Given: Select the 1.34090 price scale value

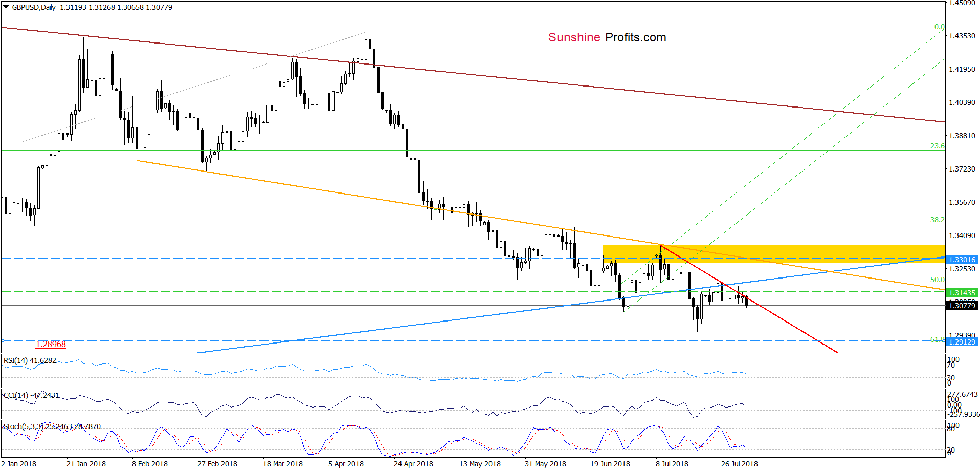Looking at the screenshot, I should [x=962, y=235].
